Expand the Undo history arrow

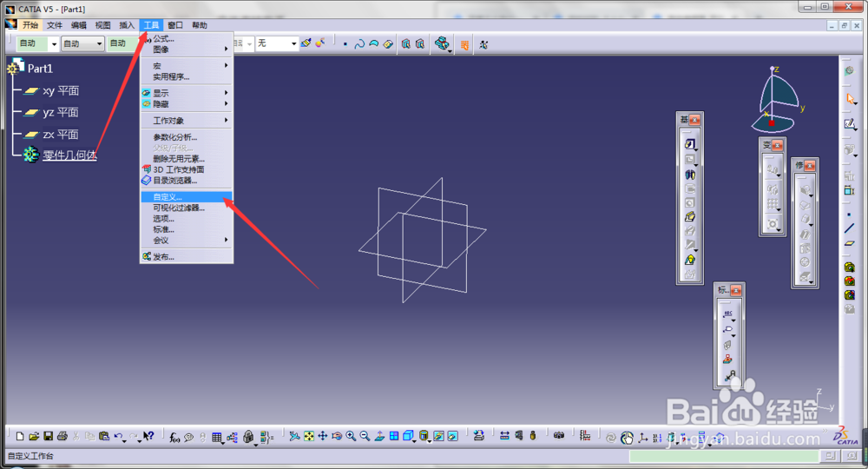coord(124,441)
